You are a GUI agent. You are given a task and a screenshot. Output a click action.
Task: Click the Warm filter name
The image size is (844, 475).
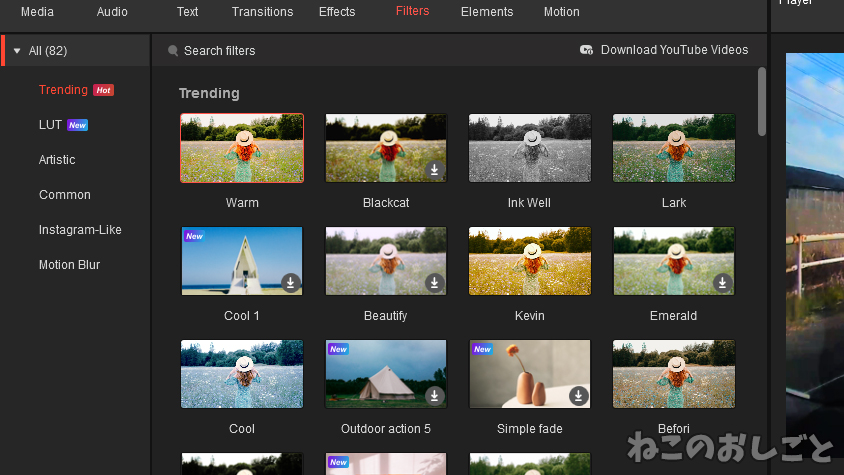click(x=242, y=203)
